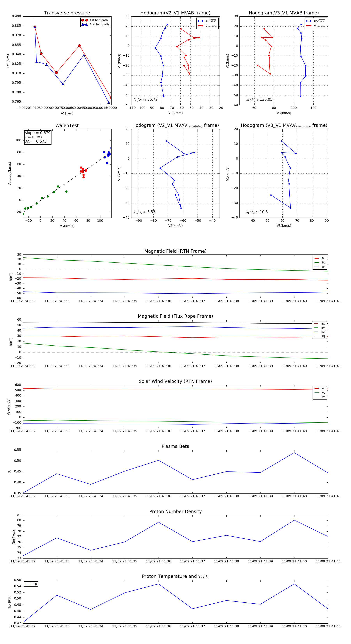Viewport: 351px width, 644px height.
Task: Click the Plasma Beta peak near 21:41:40
Action: 294,453
